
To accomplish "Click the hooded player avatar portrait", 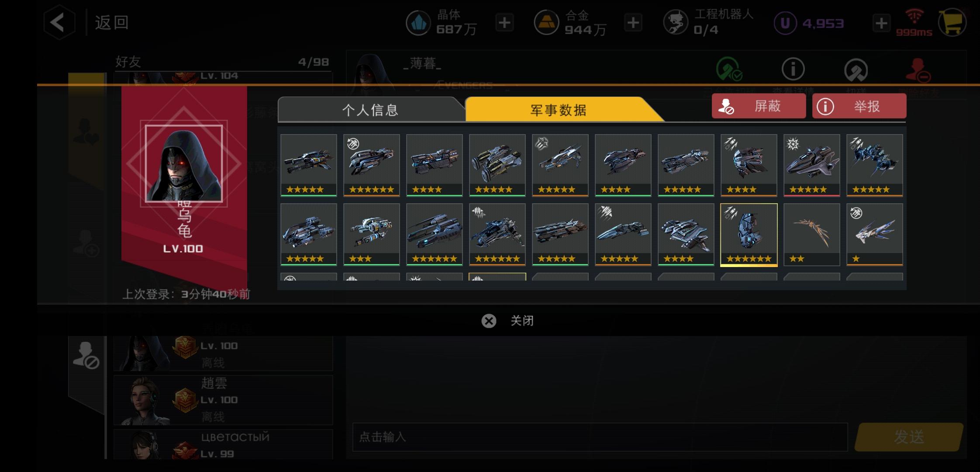I will click(184, 163).
